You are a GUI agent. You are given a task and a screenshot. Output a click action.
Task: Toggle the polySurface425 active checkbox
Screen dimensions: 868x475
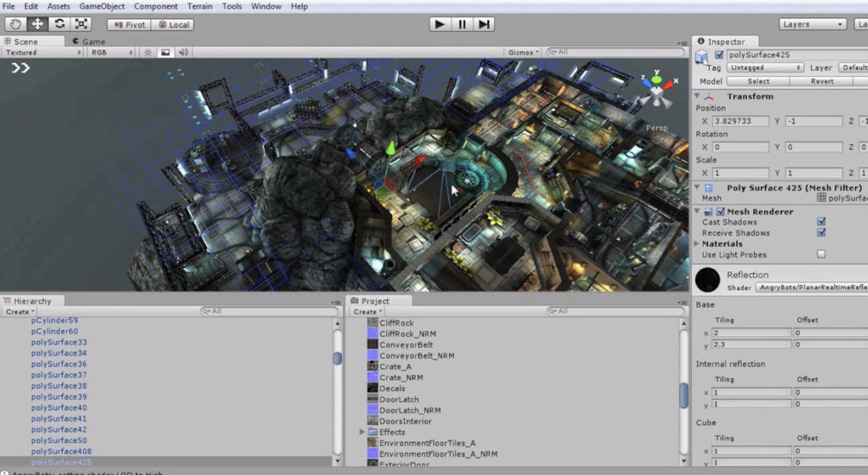(x=719, y=54)
